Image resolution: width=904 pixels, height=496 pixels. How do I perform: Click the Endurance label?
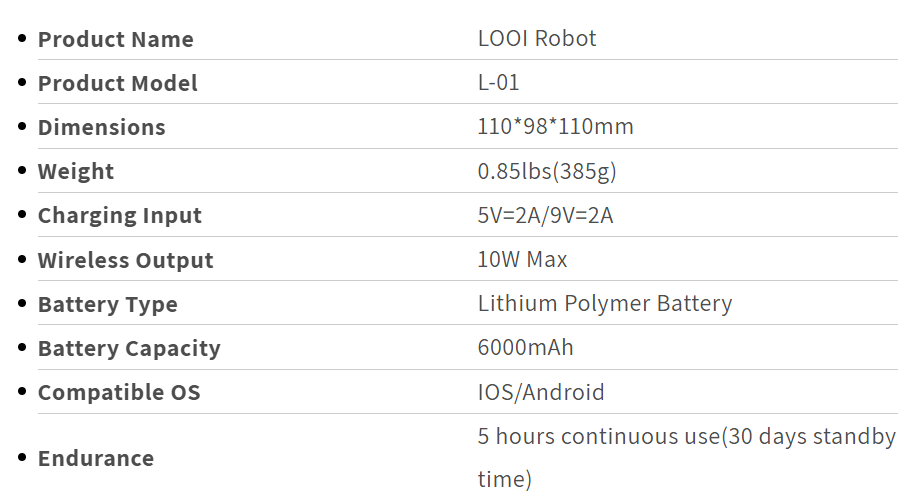tap(96, 459)
